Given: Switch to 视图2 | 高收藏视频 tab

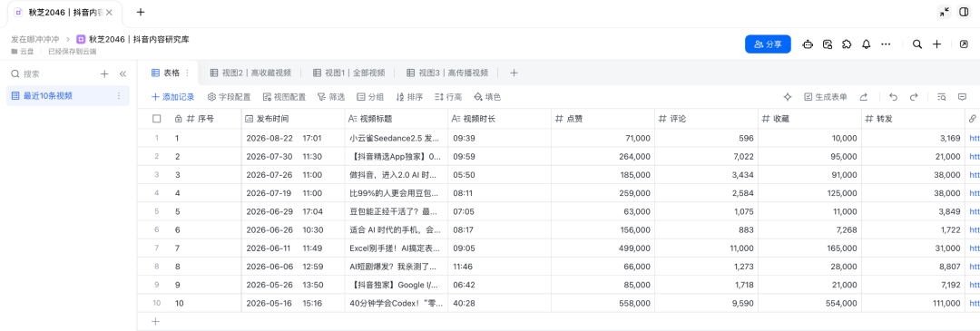Looking at the screenshot, I should pyautogui.click(x=250, y=73).
